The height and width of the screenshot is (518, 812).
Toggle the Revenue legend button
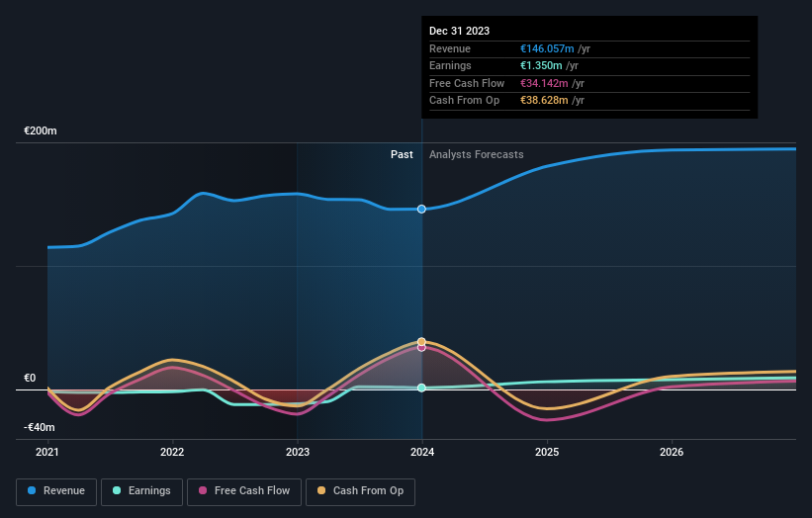click(x=56, y=491)
